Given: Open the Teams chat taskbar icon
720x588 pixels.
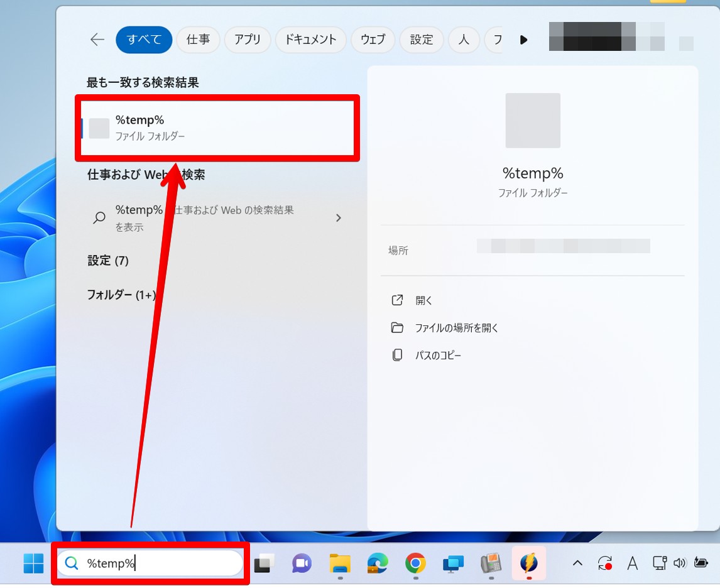Looking at the screenshot, I should tap(302, 563).
